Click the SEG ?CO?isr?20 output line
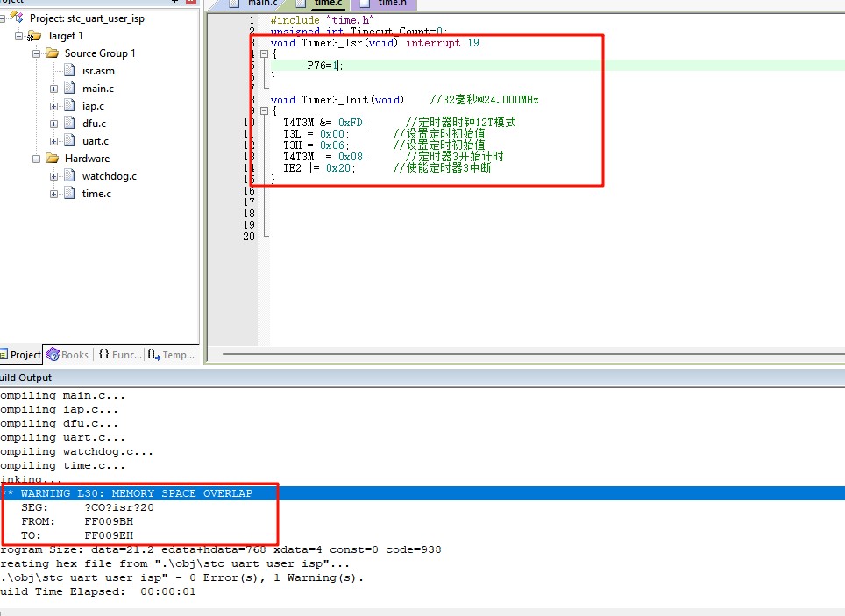The width and height of the screenshot is (845, 616). [88, 507]
